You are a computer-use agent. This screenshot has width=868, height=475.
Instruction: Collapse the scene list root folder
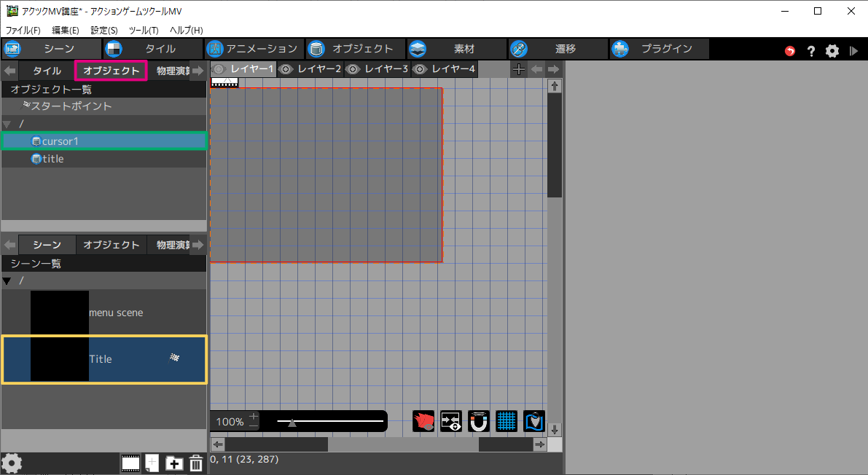click(x=7, y=280)
